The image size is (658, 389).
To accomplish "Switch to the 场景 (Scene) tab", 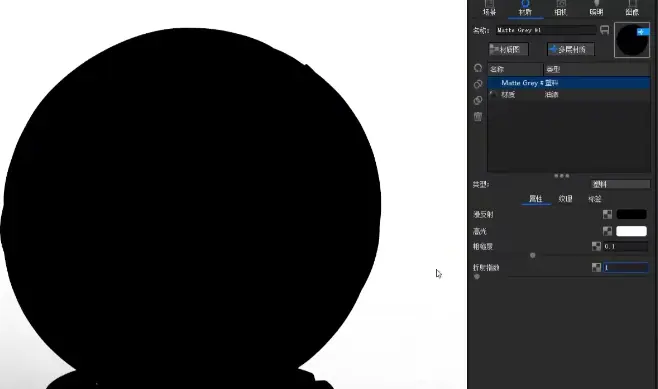I will click(x=489, y=8).
